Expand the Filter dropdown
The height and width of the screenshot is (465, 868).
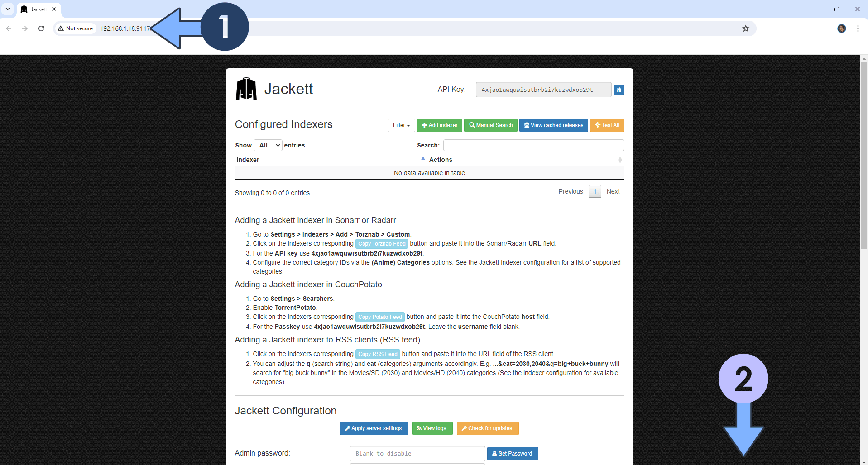[401, 125]
